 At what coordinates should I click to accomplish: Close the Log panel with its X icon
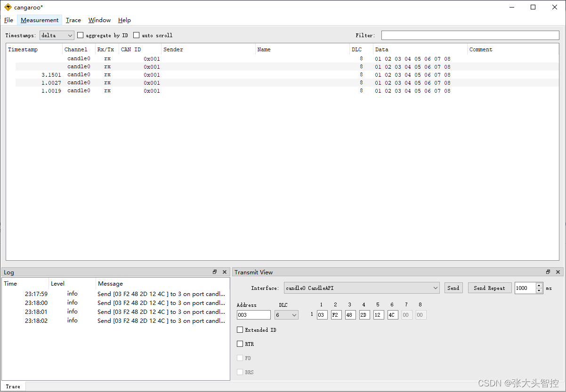click(x=224, y=272)
